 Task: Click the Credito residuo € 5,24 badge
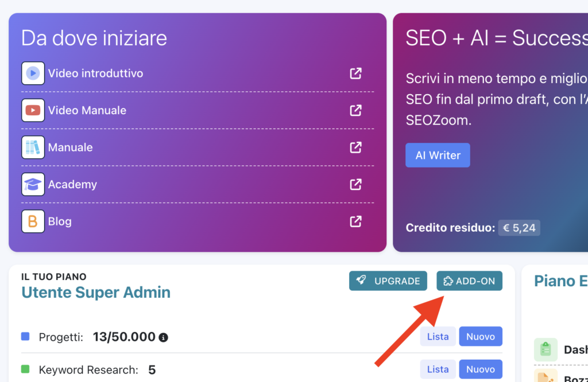point(519,228)
